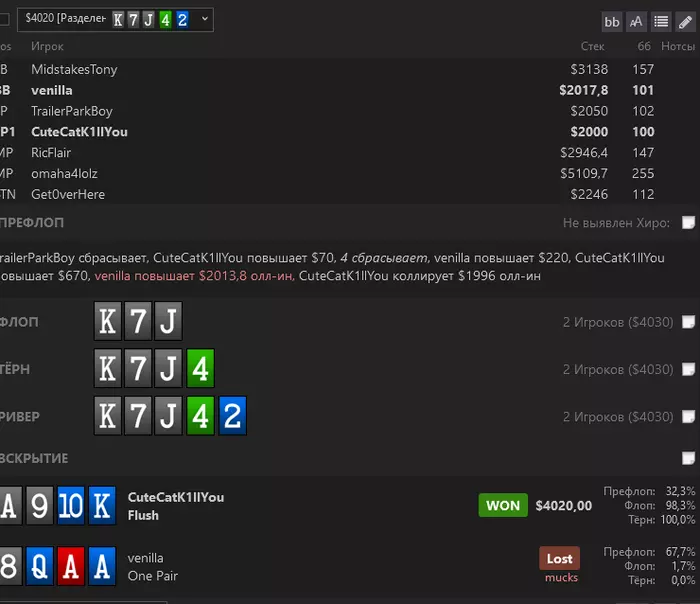Open the note icon in the ФЛОП row

click(688, 321)
